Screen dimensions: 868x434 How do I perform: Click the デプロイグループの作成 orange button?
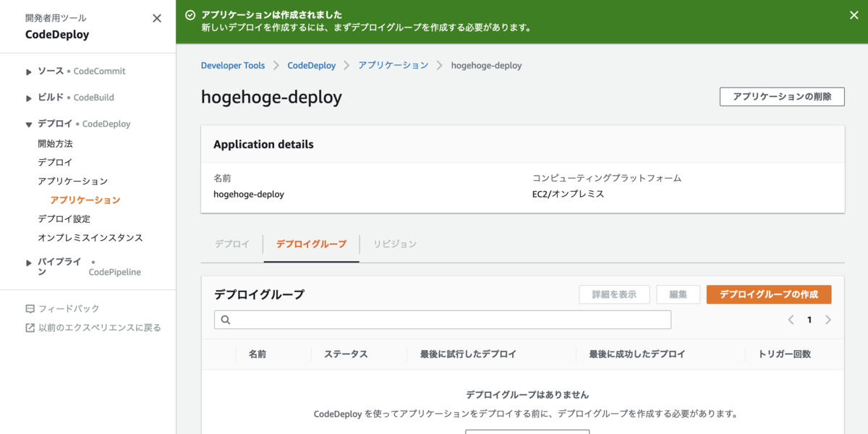point(769,294)
